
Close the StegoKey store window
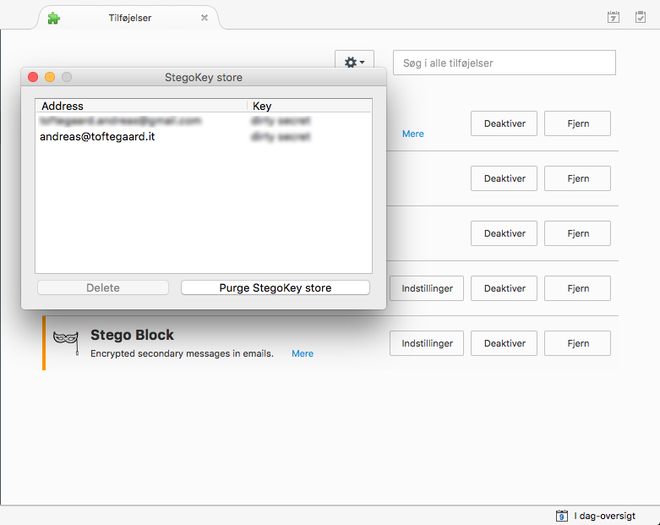pos(33,77)
